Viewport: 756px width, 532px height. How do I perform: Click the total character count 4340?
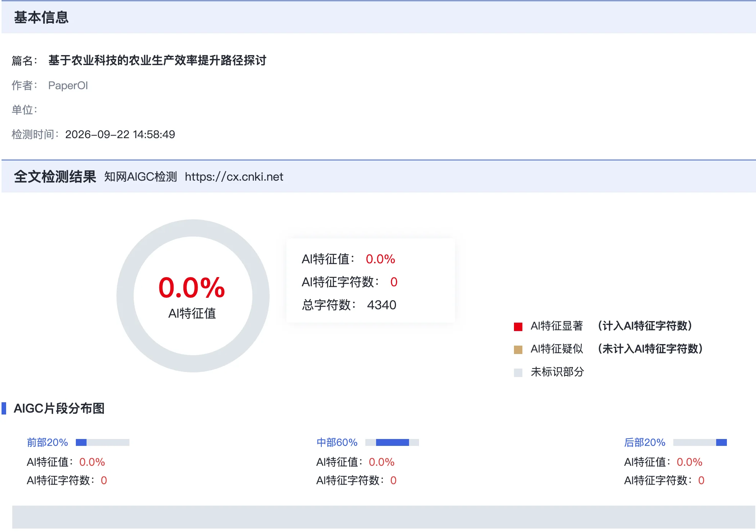coord(381,305)
